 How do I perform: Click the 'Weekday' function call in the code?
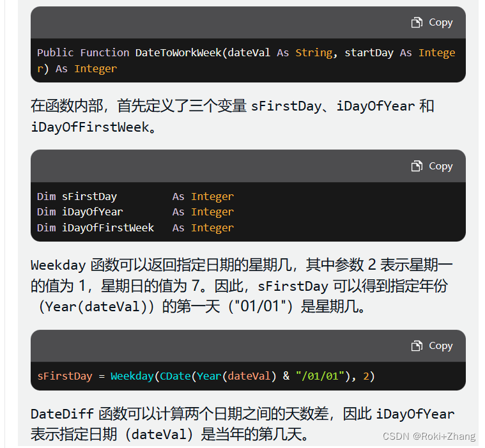point(132,376)
